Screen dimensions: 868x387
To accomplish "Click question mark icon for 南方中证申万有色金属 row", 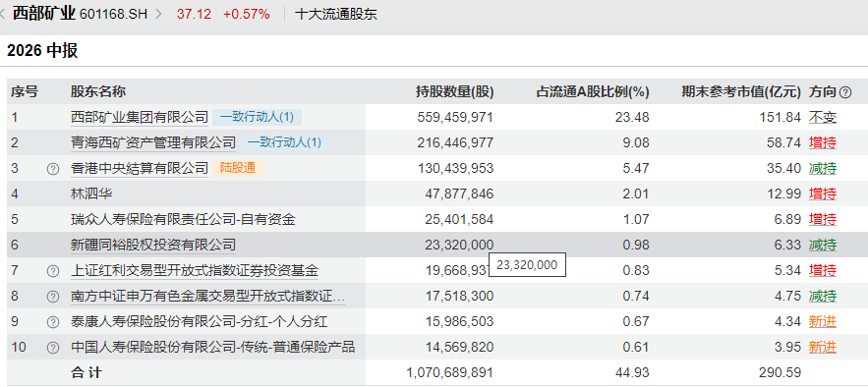I will point(52,297).
